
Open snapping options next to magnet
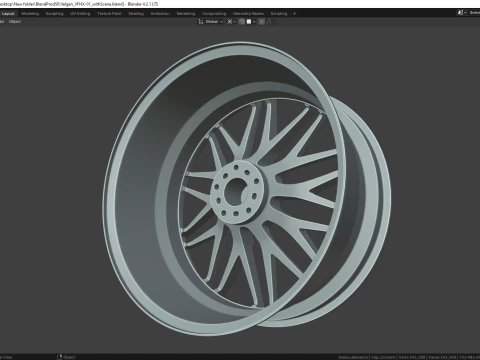tap(251, 22)
